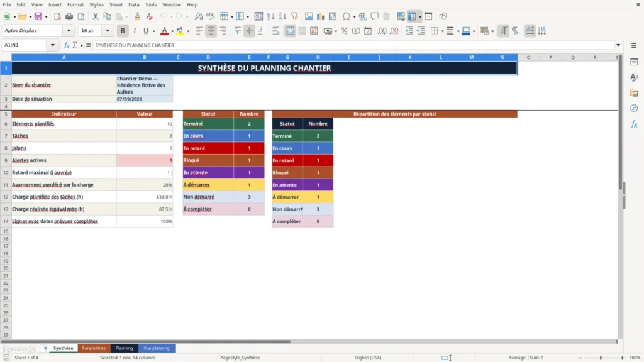Open the borders dropdown arrow

coord(442,31)
